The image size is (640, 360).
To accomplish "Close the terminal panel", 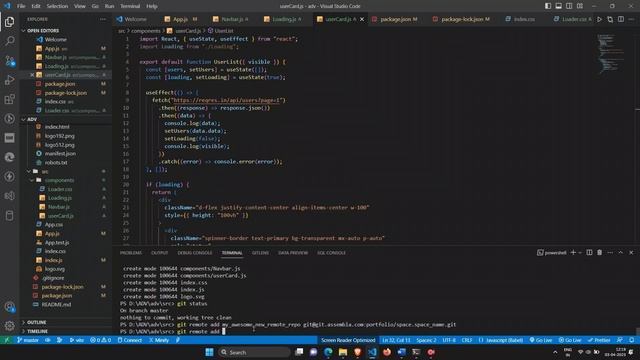I will pyautogui.click(x=631, y=253).
